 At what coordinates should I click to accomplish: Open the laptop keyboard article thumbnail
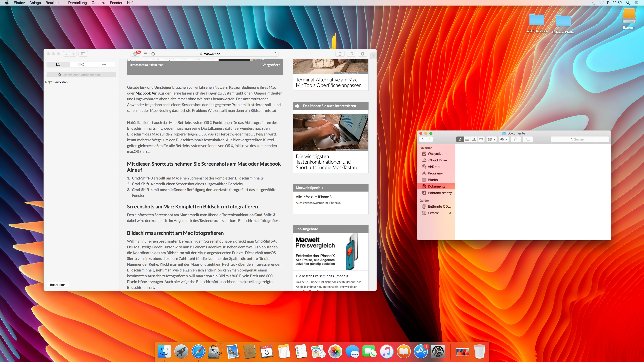pos(330,132)
